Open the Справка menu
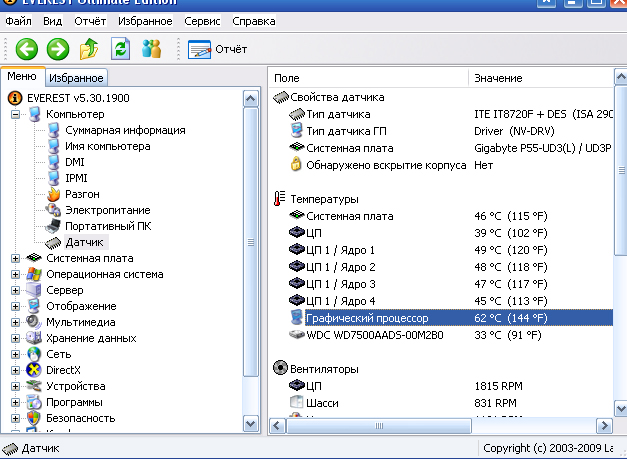The image size is (627, 459). pos(254,21)
